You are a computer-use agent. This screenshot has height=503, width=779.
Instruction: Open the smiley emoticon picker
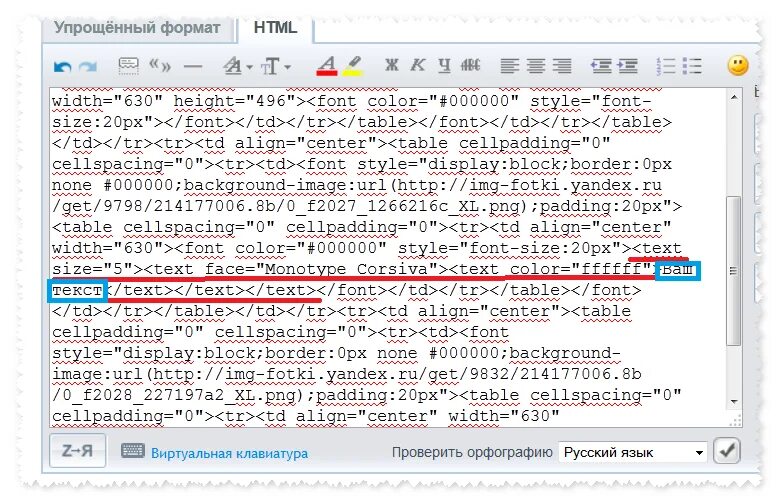738,66
